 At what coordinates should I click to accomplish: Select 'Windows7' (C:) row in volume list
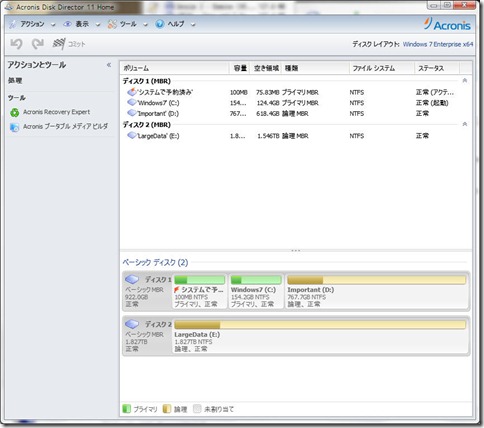[295, 103]
